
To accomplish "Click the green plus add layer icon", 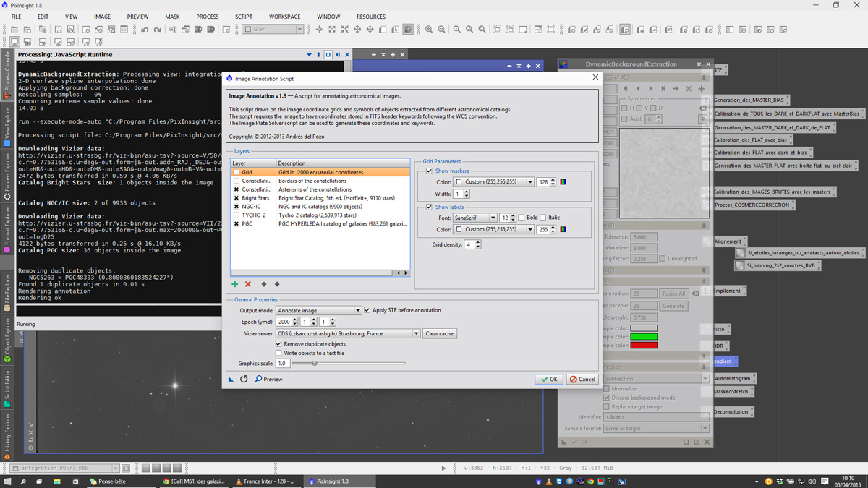I will [234, 284].
